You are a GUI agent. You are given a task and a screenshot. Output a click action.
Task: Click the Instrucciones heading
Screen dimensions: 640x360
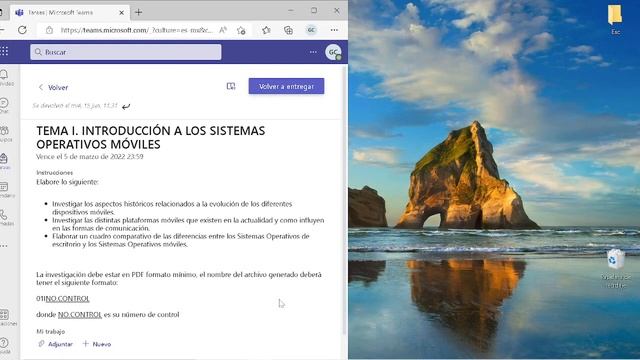click(54, 173)
